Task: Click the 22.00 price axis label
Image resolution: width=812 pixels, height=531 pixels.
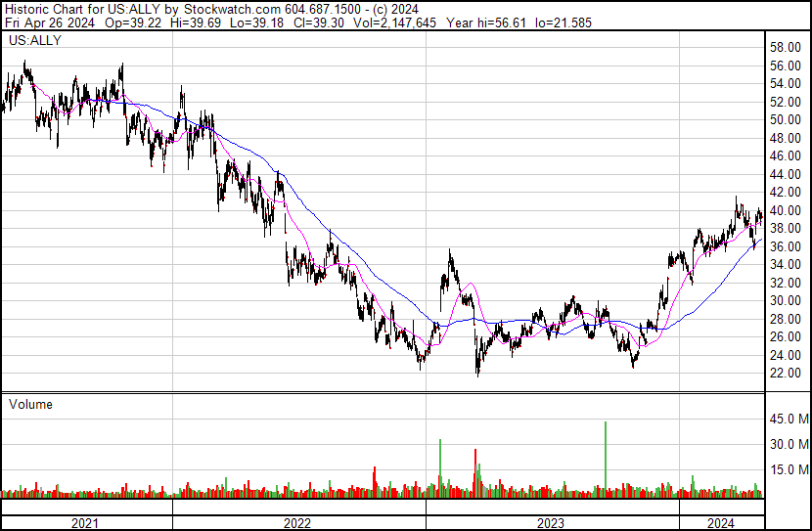Action: point(785,374)
